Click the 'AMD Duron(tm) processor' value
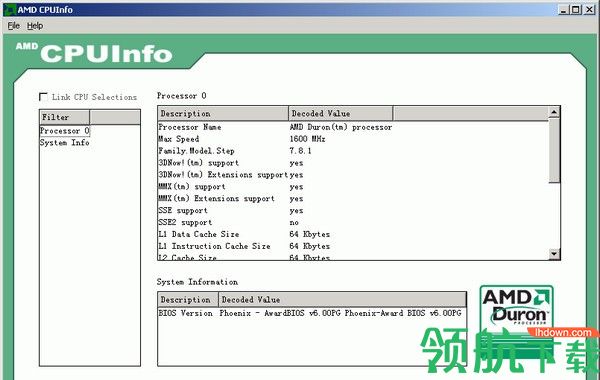The height and width of the screenshot is (380, 600). click(341, 127)
